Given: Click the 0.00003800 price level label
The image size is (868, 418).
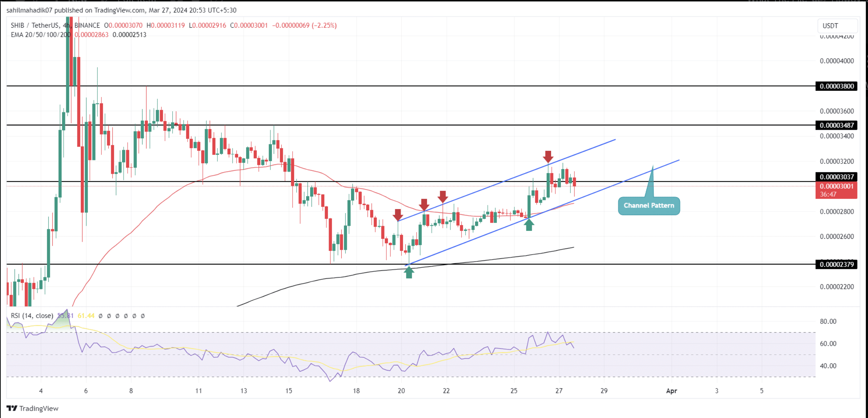Looking at the screenshot, I should tap(836, 86).
